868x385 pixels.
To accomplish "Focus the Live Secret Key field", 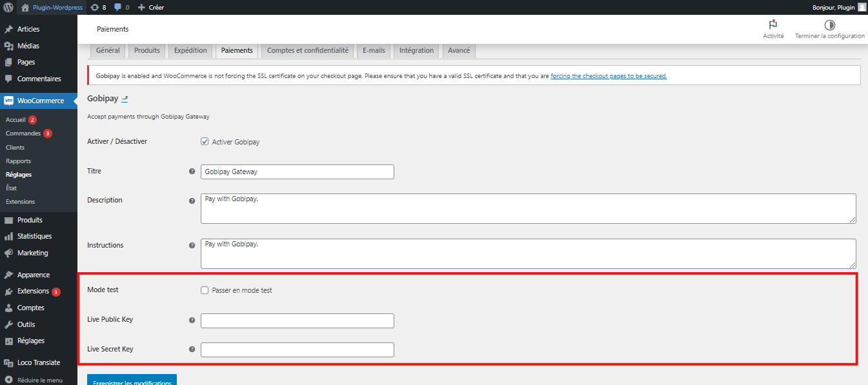I will [x=298, y=350].
